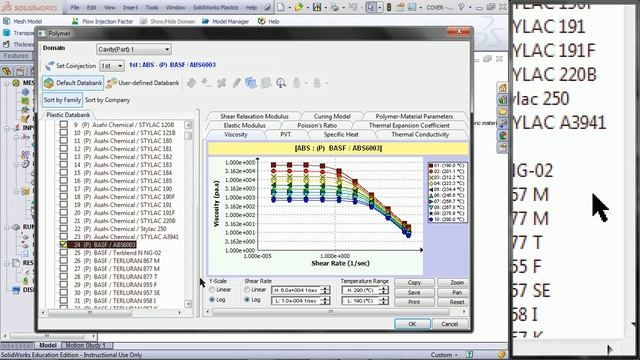
Task: Uncheck the BASF / ABS6003 checkbox
Action: point(64,244)
